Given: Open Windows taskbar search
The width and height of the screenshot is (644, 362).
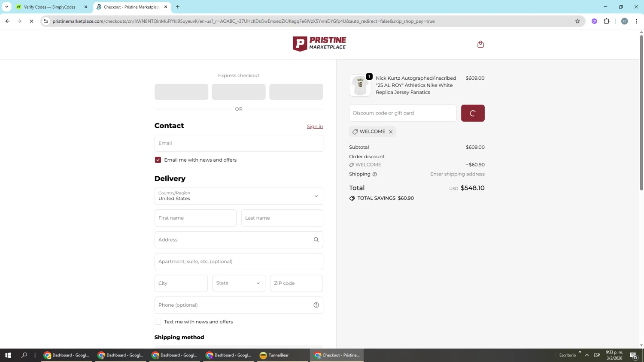Looking at the screenshot, I should [x=24, y=355].
